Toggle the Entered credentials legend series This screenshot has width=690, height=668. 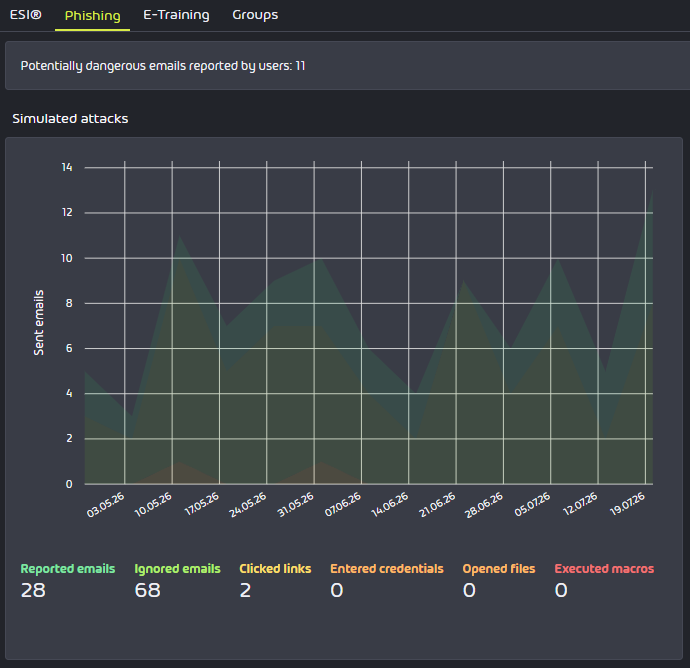[387, 569]
